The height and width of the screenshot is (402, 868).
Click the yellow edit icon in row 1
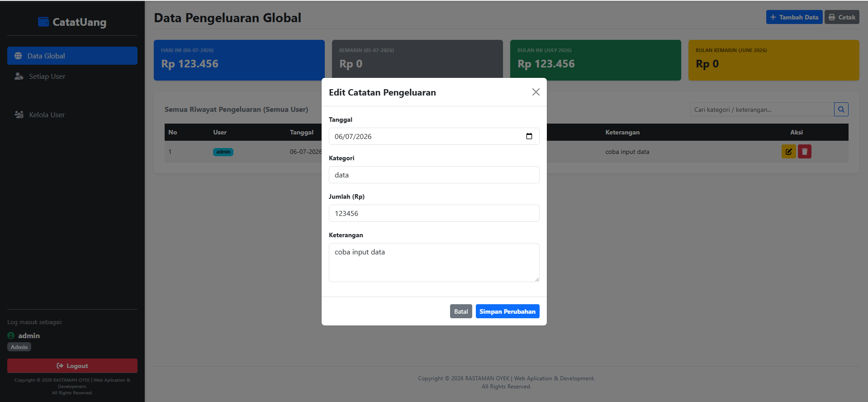coord(788,152)
